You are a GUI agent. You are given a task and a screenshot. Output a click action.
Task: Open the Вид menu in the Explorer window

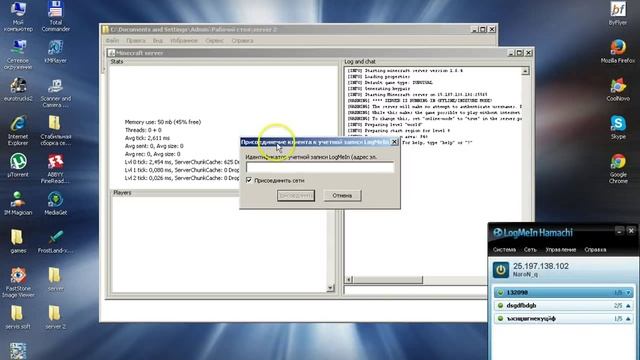[158, 40]
